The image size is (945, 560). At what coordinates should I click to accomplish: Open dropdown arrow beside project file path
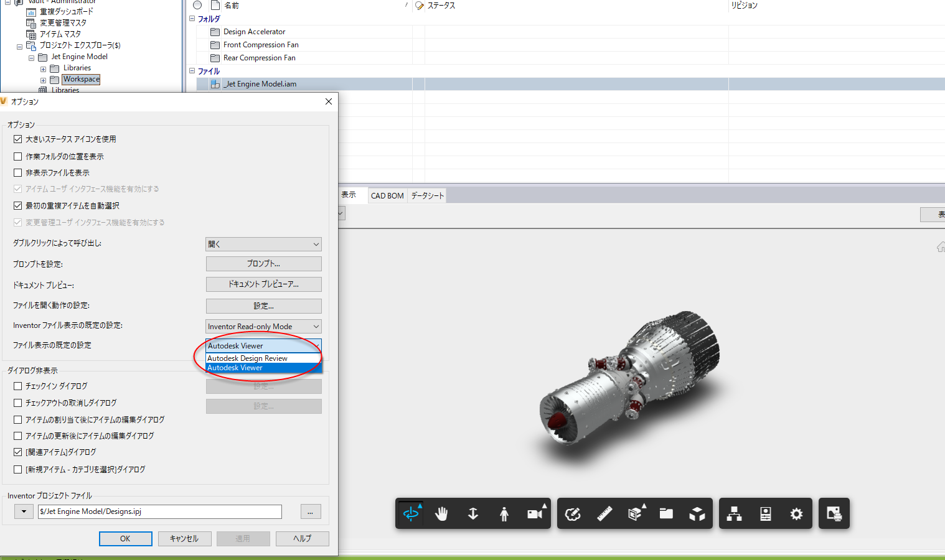(24, 511)
